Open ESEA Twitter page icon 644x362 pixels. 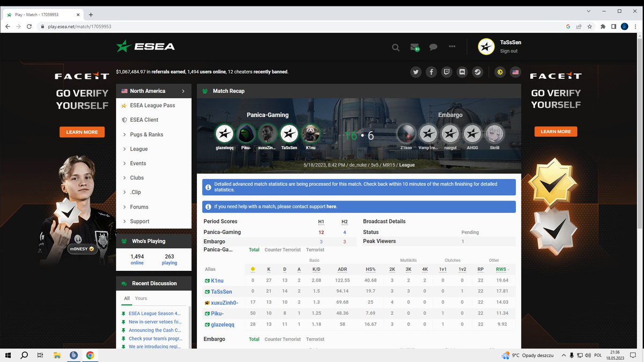click(415, 72)
